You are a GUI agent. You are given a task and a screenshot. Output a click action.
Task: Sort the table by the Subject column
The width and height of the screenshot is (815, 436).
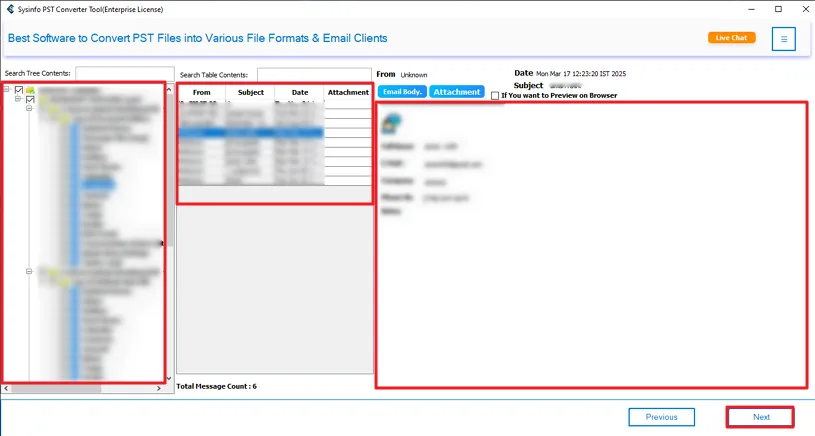click(251, 93)
